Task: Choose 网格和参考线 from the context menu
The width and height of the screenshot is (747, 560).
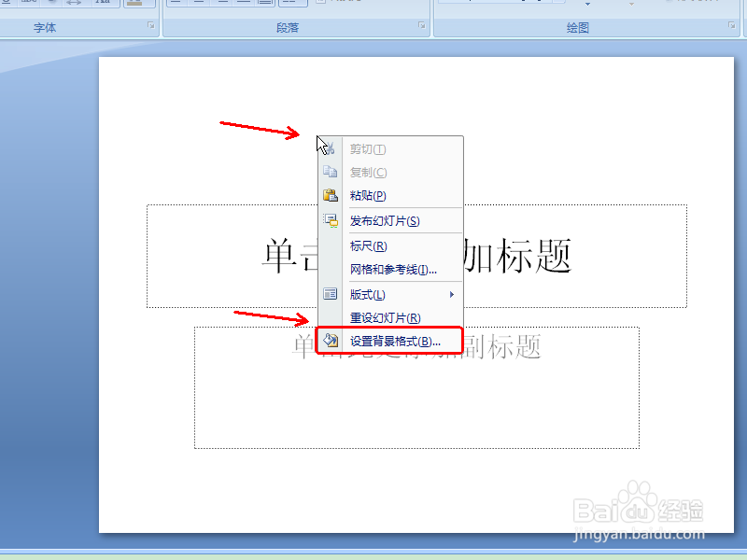Action: [x=392, y=269]
